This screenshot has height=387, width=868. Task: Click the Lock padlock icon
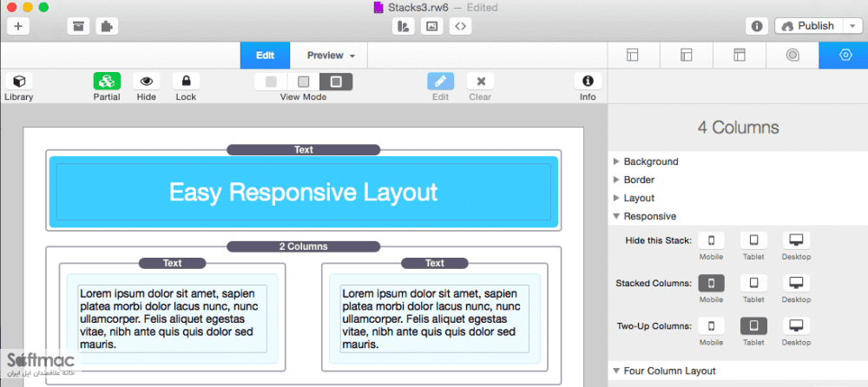click(186, 82)
